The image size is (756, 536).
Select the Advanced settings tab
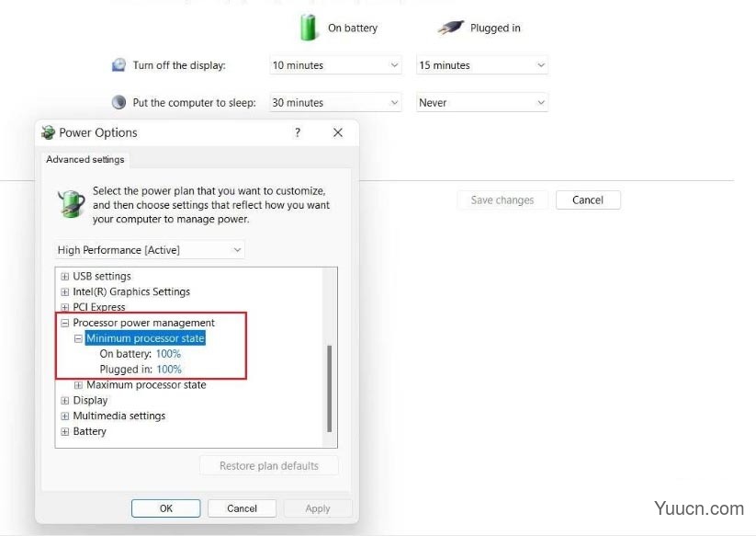coord(85,160)
